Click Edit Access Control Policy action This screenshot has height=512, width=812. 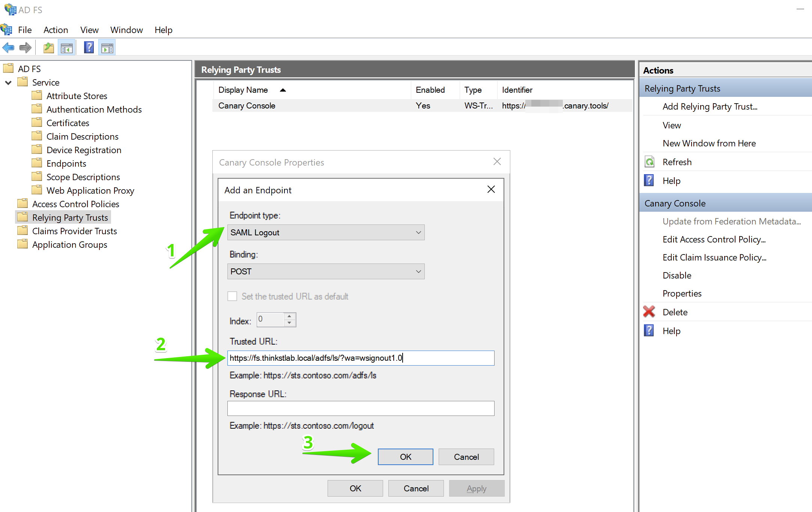714,239
